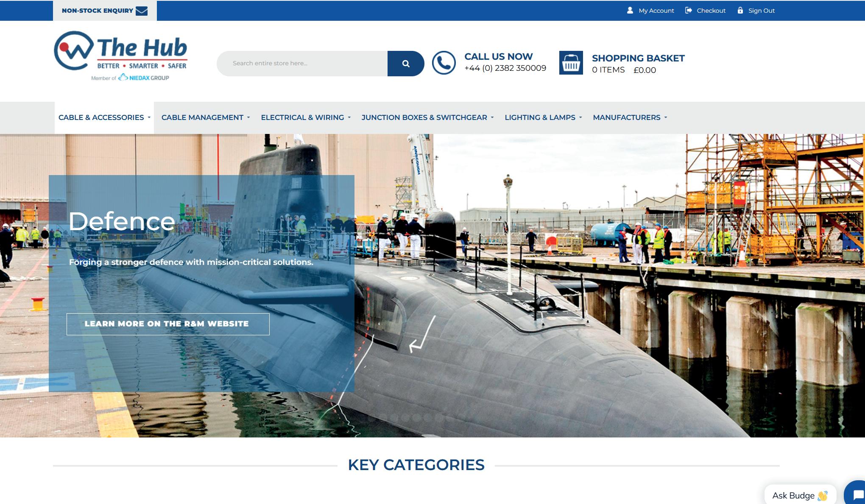Open the Lighting & Lamps menu
The image size is (865, 504).
coord(543,117)
